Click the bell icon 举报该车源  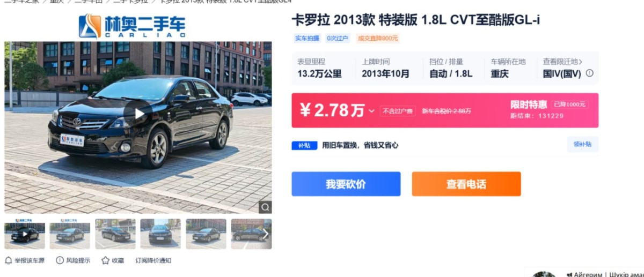[x=8, y=260]
